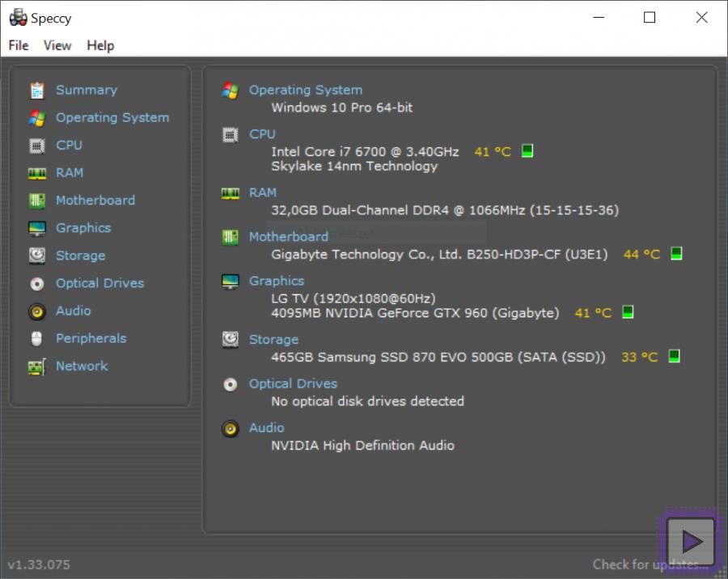Click the Operating System flag icon in sidebar
Viewport: 728px width, 579px height.
(37, 118)
